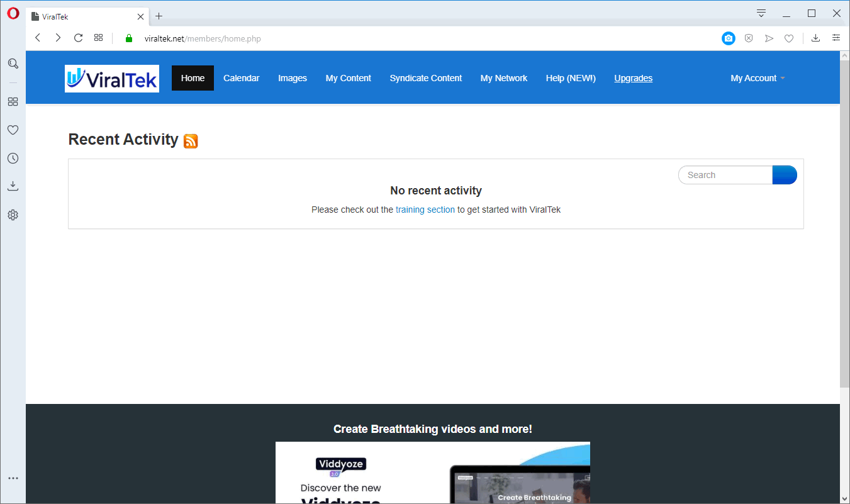Click the green padlock security icon
This screenshot has height=504, width=850.
[x=129, y=38]
